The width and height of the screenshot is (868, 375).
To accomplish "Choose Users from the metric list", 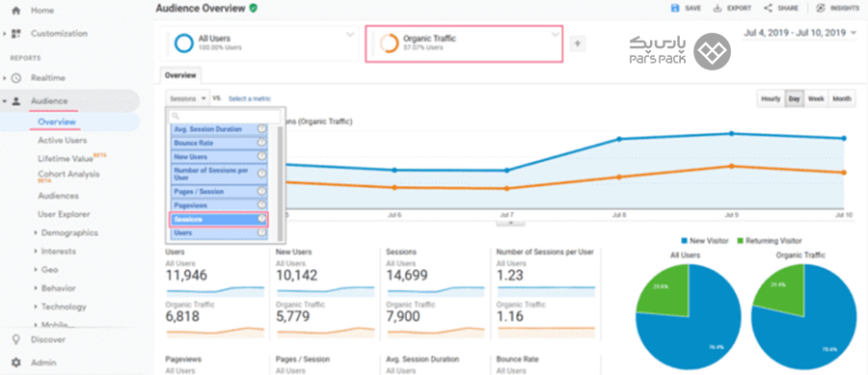I will click(219, 233).
